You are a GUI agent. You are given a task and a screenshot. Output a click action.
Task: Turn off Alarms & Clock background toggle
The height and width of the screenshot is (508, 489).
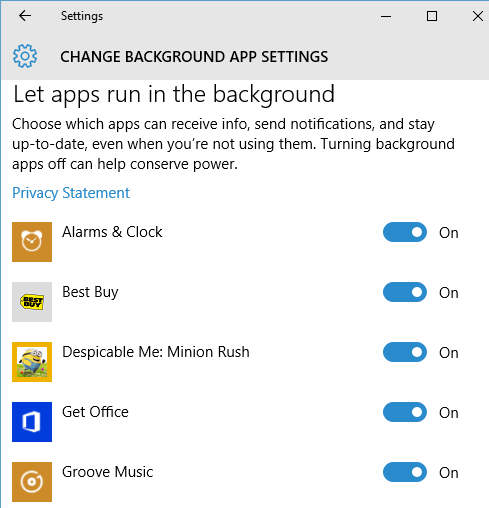tap(405, 232)
